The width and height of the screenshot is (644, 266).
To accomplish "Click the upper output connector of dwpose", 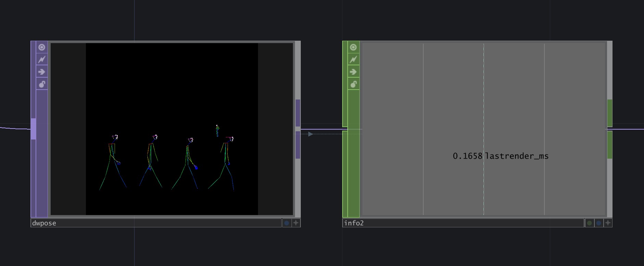I will 298,113.
